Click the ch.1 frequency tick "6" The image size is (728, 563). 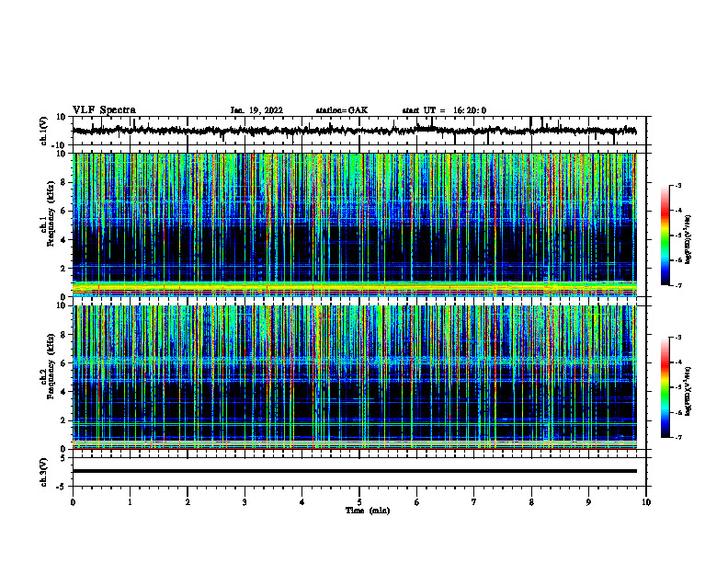63,211
